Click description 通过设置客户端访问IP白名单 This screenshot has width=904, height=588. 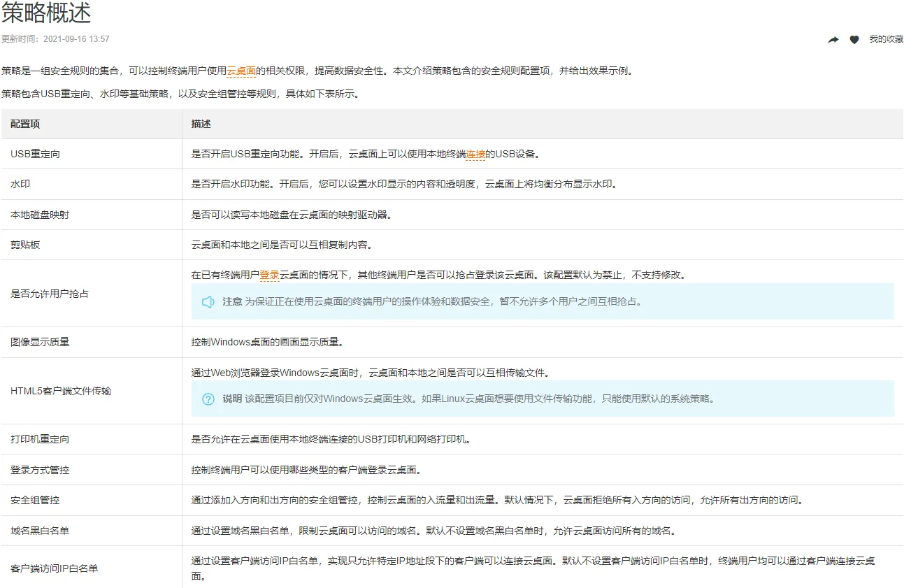[x=533, y=568]
